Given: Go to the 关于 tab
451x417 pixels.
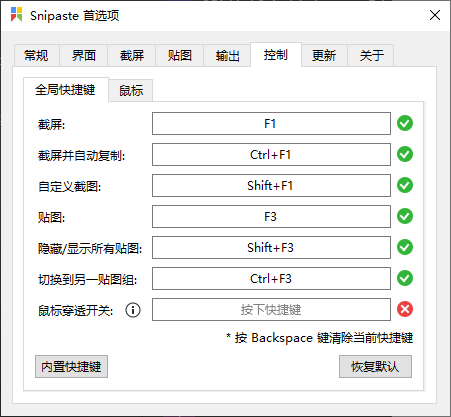Looking at the screenshot, I should pos(371,55).
